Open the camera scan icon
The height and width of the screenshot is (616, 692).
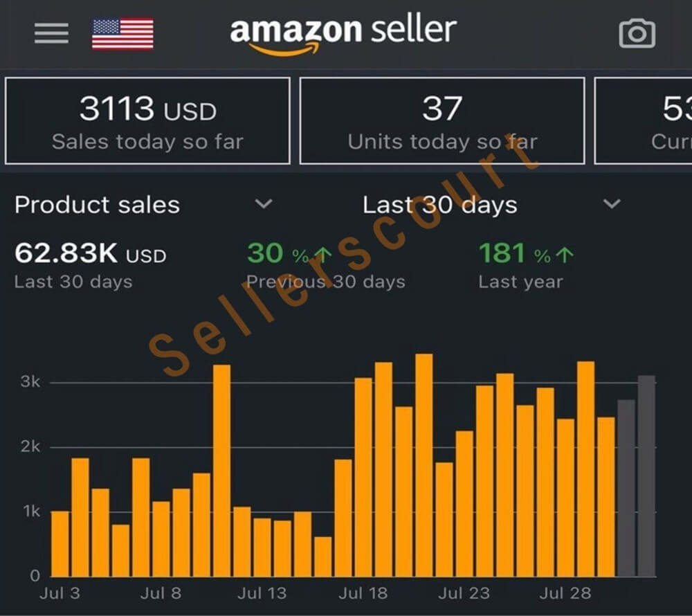tap(637, 33)
